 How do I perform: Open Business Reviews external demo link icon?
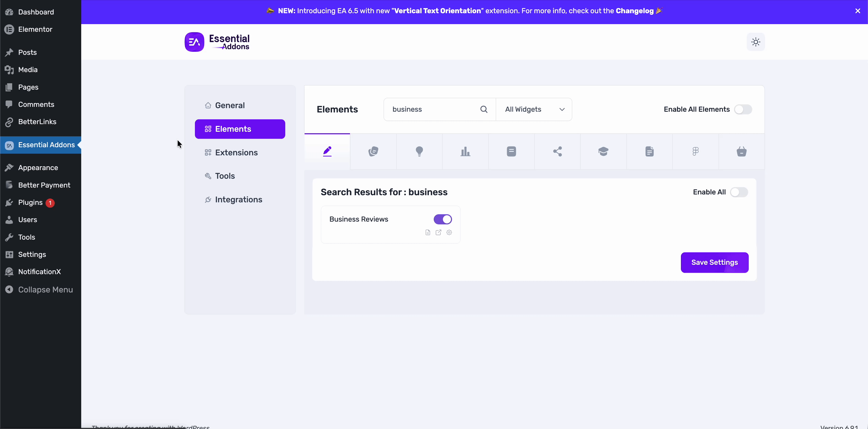click(438, 233)
